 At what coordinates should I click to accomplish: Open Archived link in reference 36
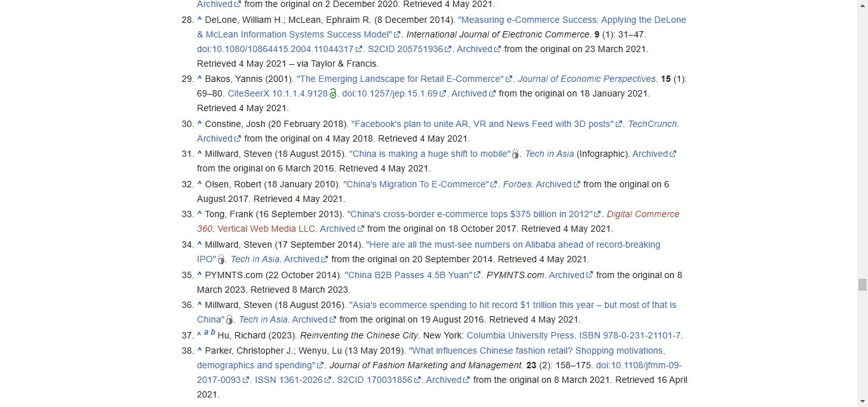pos(315,319)
